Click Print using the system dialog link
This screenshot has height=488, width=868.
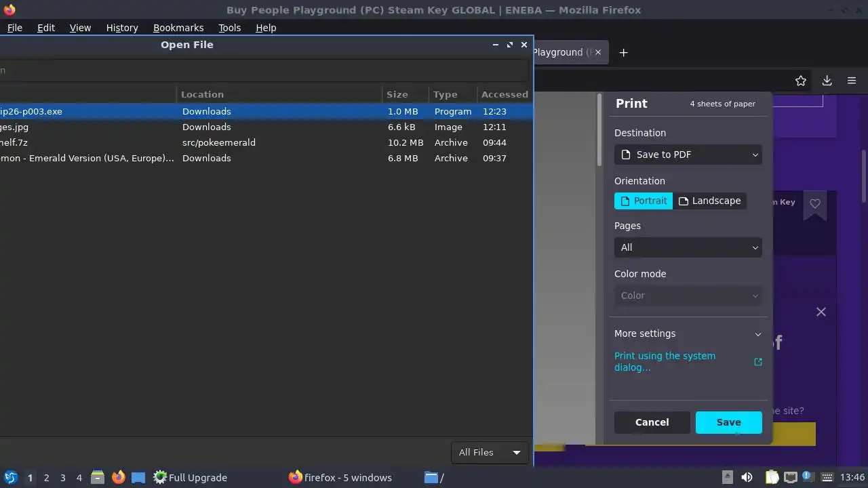(665, 361)
